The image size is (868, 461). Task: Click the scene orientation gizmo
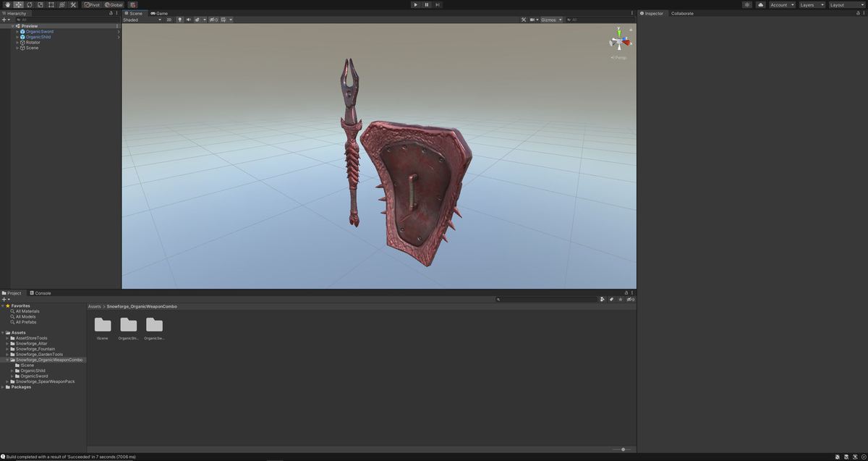point(620,40)
